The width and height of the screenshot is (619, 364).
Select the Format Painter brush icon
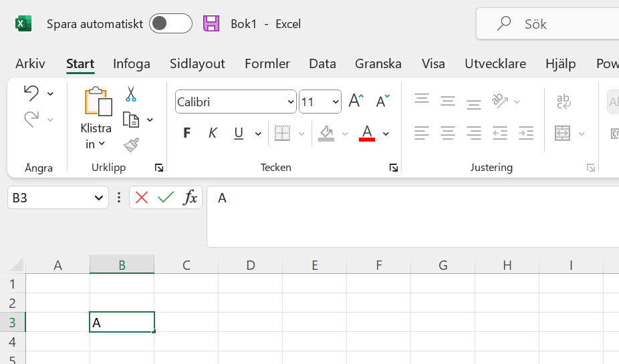tap(131, 145)
